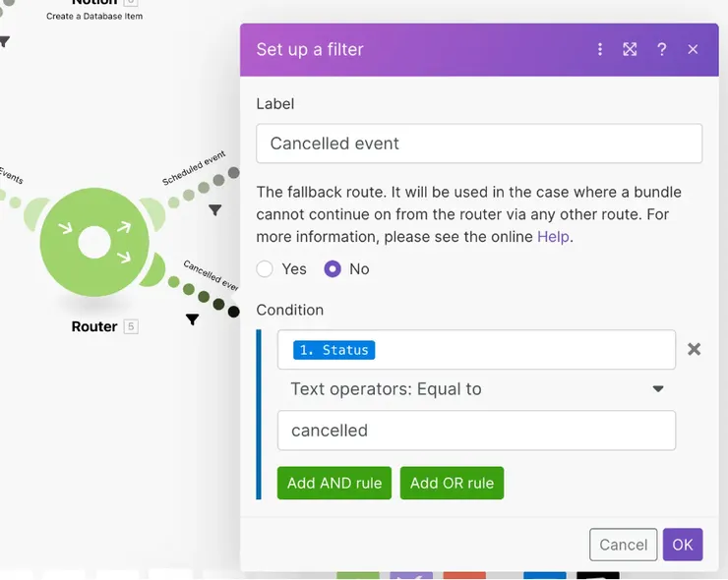Click the Condition status input field box
This screenshot has width=728, height=580.
point(476,350)
